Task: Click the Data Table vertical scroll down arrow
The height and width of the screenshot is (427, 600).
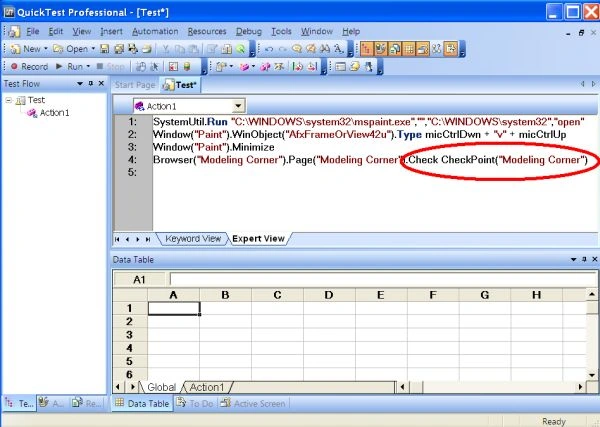Action: [x=592, y=375]
